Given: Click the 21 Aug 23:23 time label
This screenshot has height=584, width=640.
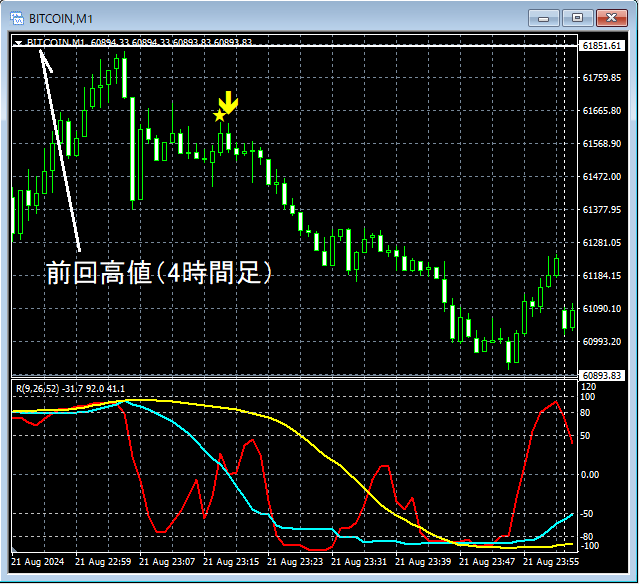Looking at the screenshot, I should 295,562.
